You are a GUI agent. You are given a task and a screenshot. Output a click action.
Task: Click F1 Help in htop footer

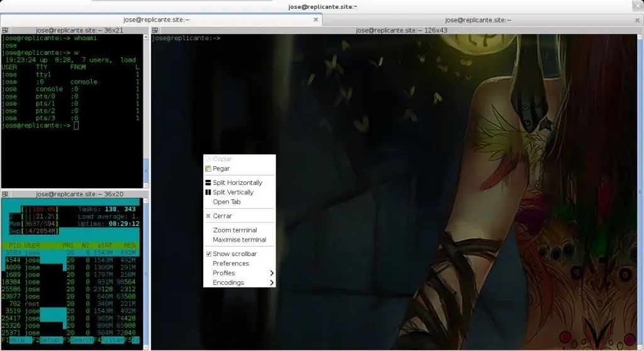pyautogui.click(x=16, y=340)
